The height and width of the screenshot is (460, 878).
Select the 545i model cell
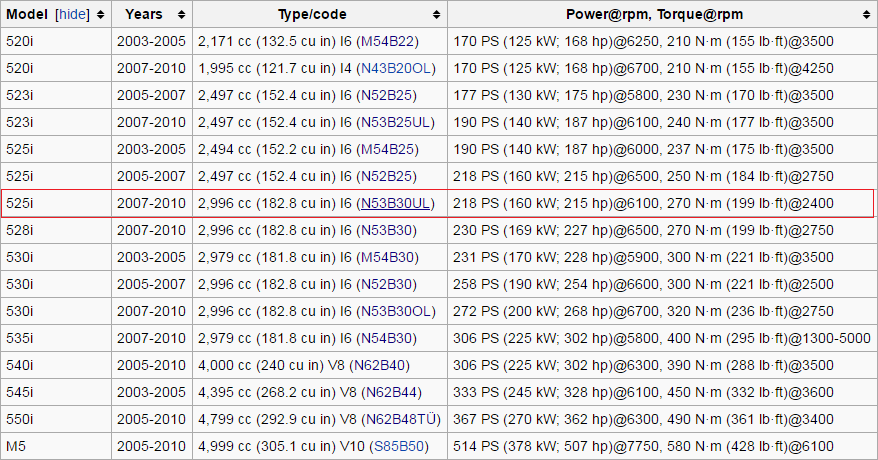click(56, 392)
